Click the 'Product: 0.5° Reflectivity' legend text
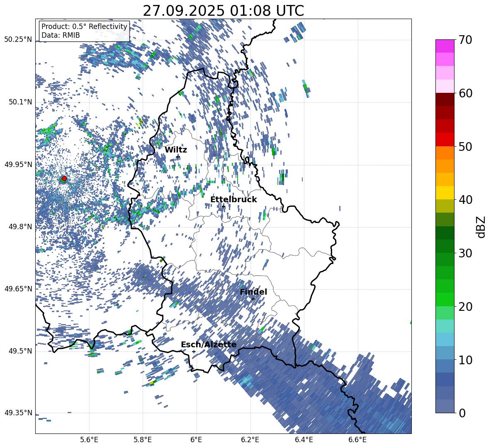The height and width of the screenshot is (448, 491). tap(84, 27)
